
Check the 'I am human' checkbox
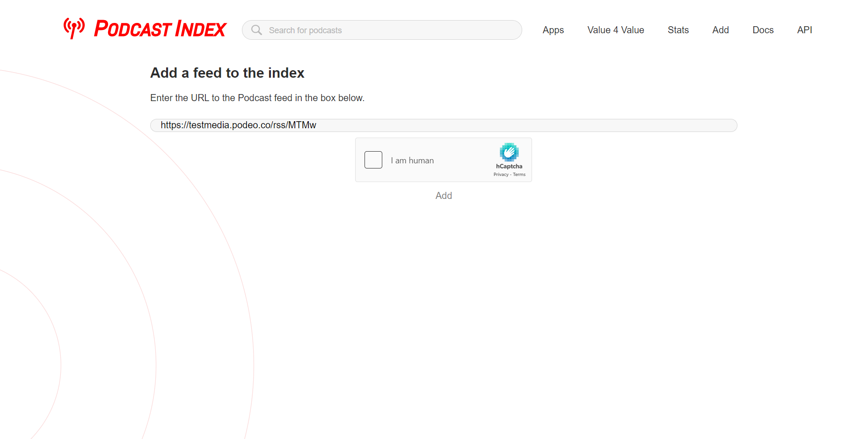[x=373, y=160]
